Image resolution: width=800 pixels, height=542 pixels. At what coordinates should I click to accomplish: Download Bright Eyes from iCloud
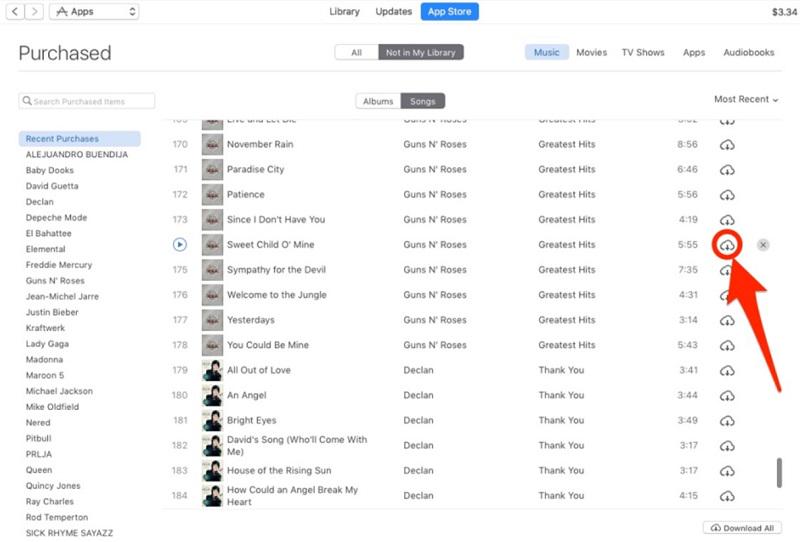727,421
